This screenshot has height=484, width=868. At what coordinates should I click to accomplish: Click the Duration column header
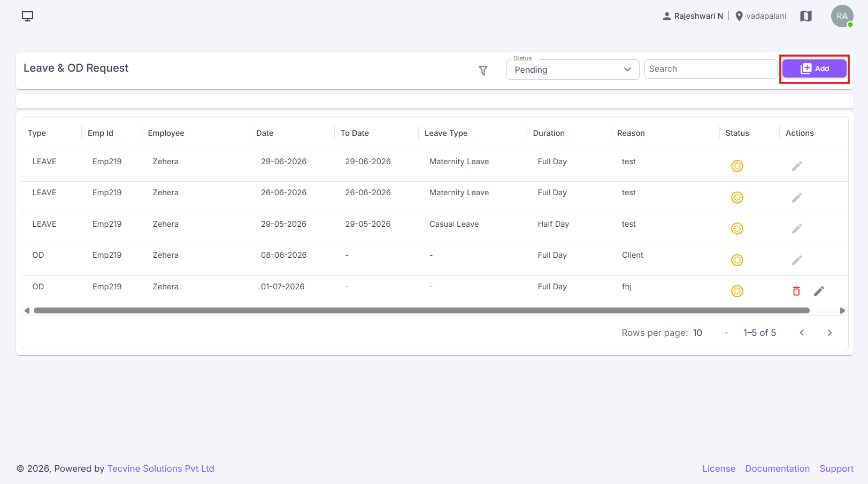click(549, 133)
